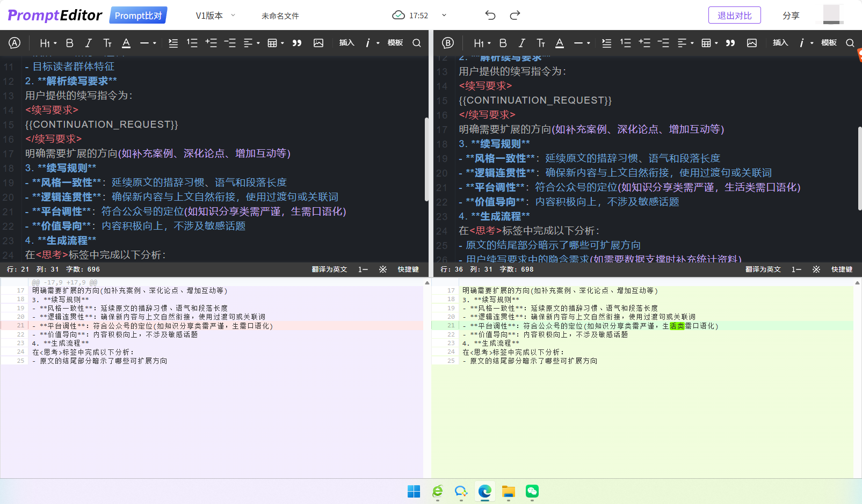Toggle bold formatting in editor A
This screenshot has height=504, width=862.
pos(69,43)
